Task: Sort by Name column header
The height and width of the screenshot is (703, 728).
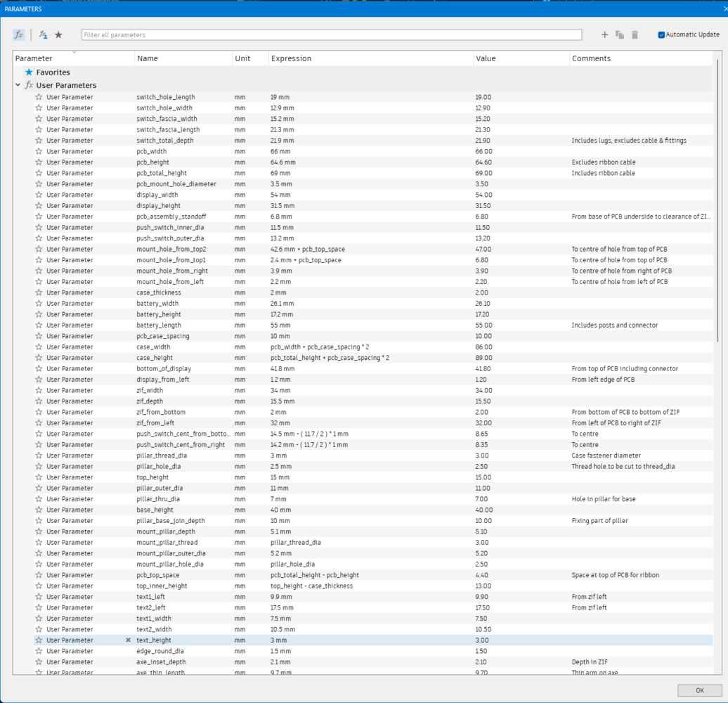Action: point(183,58)
